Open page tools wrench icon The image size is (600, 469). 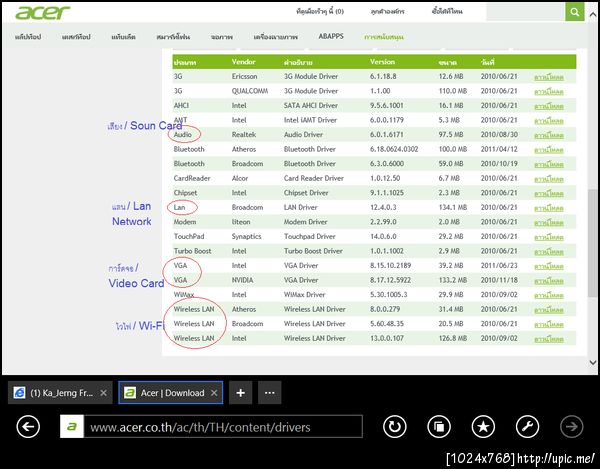pos(528,426)
